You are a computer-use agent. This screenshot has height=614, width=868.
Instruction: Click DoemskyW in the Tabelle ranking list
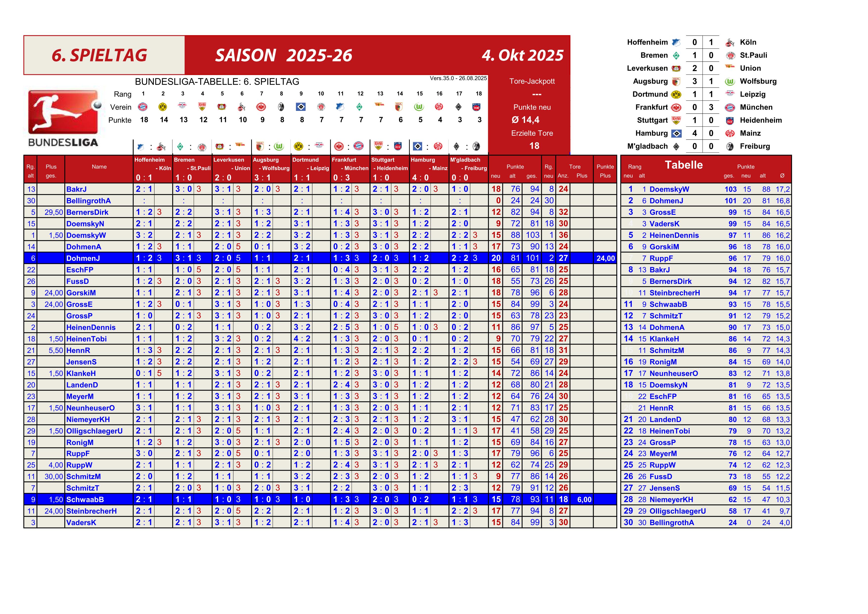click(669, 189)
